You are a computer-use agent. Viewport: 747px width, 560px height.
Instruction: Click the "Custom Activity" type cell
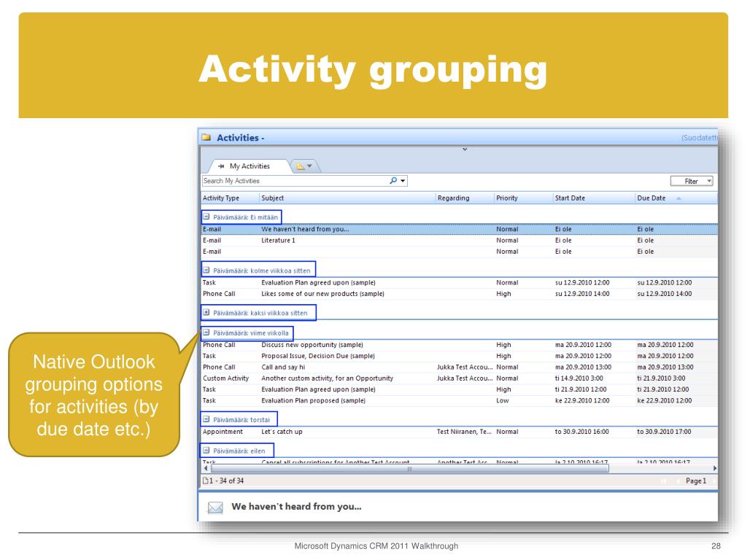[x=226, y=378]
